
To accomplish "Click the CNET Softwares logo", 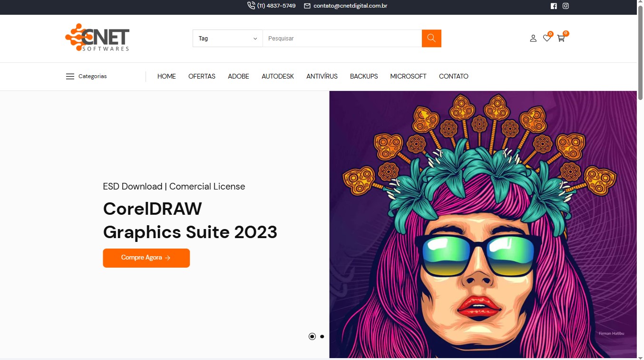I will coord(98,38).
